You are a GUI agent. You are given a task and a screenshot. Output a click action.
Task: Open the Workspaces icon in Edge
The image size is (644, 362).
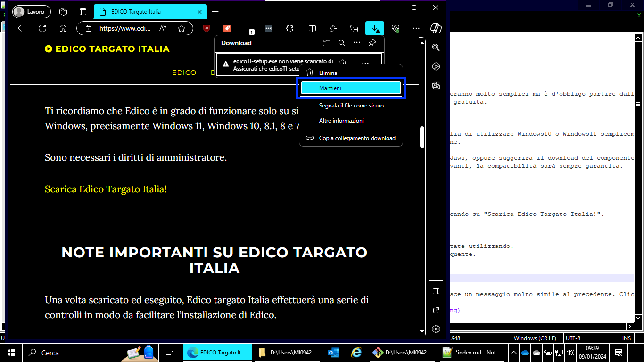(x=63, y=12)
